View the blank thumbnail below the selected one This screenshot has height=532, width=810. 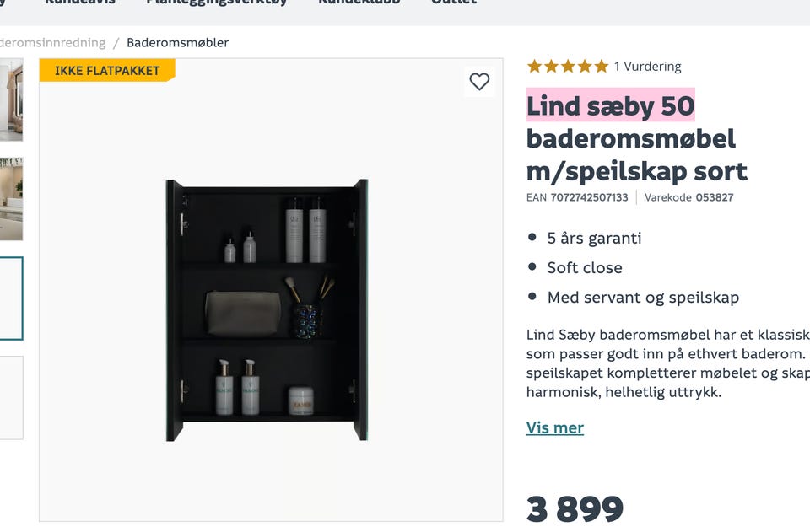tap(11, 397)
